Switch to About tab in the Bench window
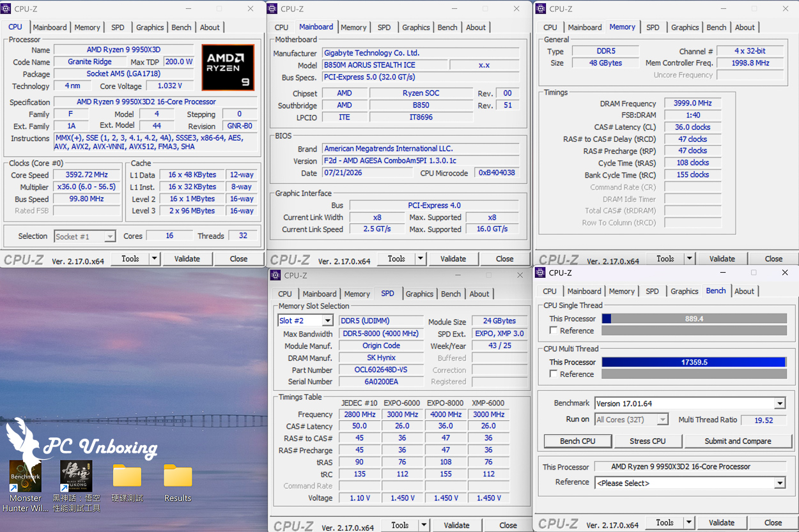Screen dimensions: 799x532 click(744, 291)
